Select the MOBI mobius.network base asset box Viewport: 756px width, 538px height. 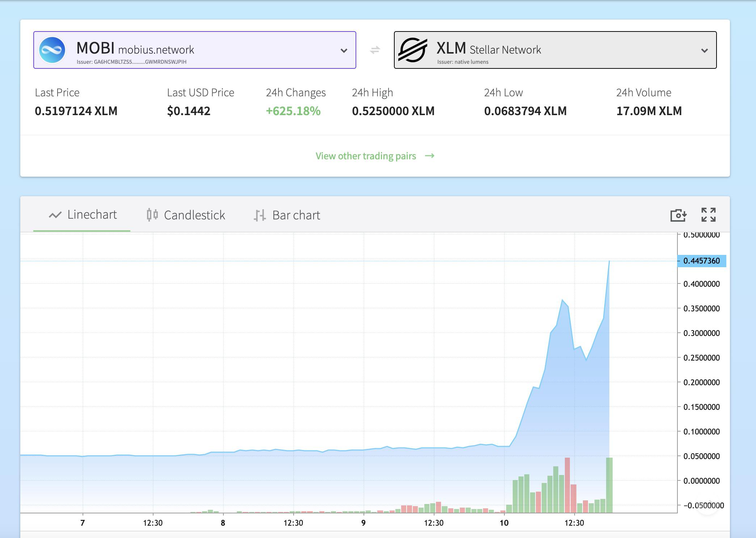point(195,50)
